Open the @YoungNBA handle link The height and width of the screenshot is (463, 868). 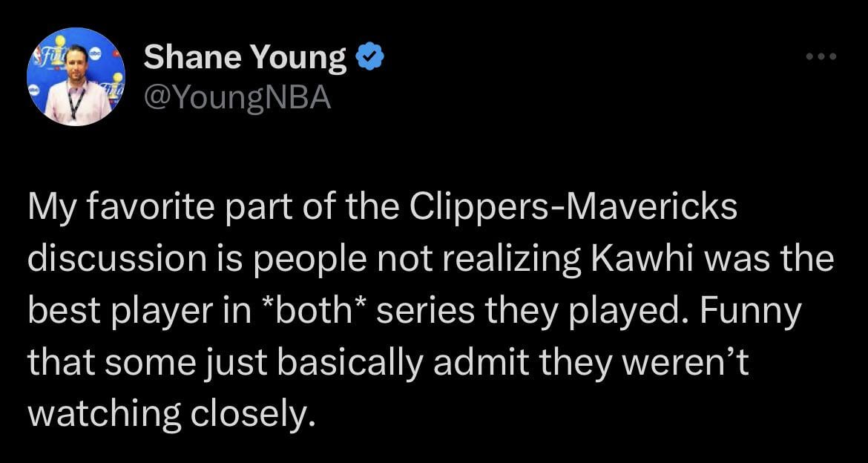(x=237, y=96)
